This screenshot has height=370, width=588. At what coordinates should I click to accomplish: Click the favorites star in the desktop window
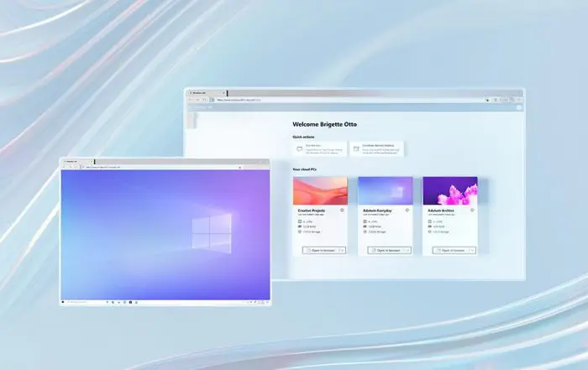click(x=240, y=167)
